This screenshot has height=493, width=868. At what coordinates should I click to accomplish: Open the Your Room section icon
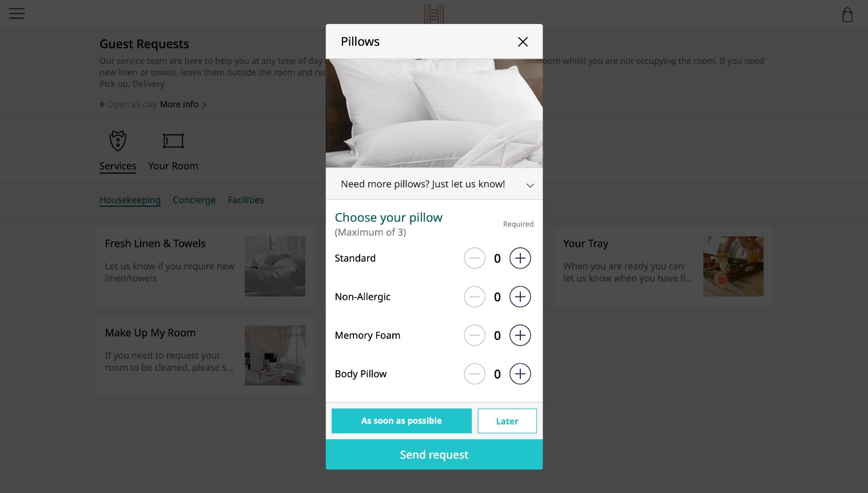pyautogui.click(x=173, y=141)
